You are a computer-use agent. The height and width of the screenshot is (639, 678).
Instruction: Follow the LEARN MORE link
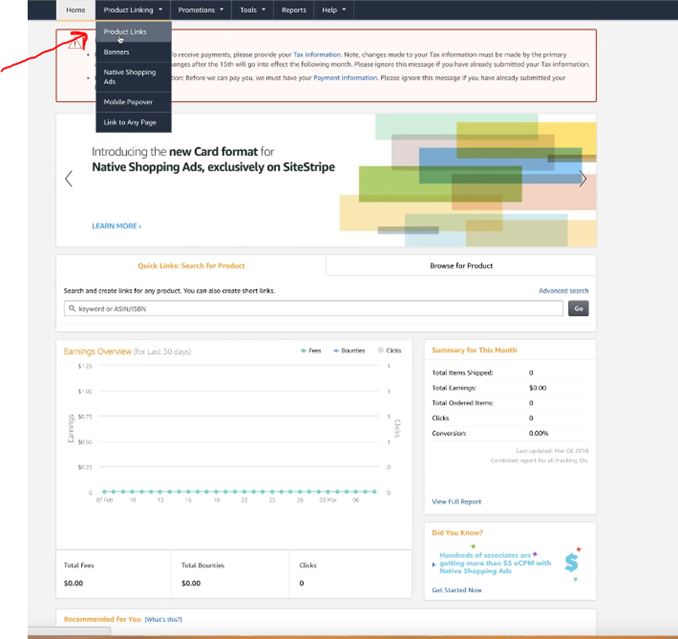coord(116,226)
